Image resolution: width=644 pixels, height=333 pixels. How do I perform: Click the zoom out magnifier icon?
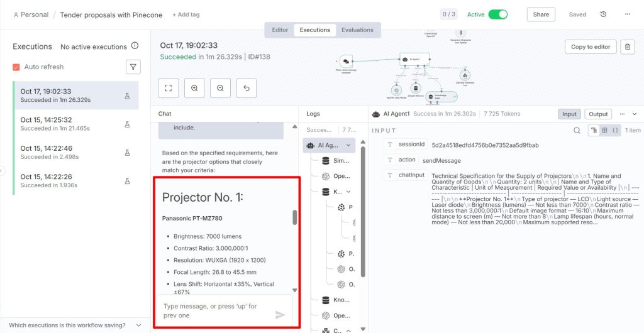tap(220, 89)
